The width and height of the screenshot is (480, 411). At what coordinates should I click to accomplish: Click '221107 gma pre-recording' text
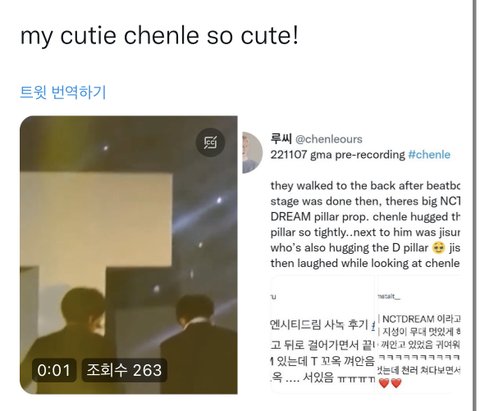tap(338, 155)
